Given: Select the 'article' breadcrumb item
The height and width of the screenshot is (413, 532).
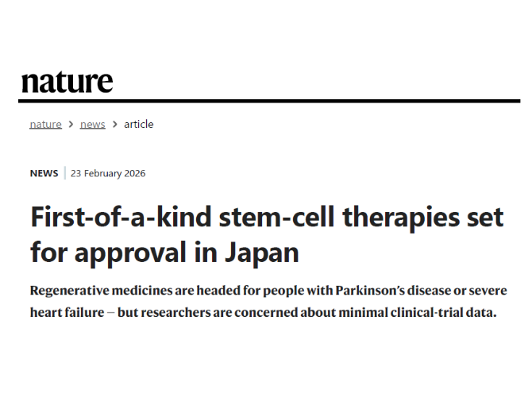Looking at the screenshot, I should coord(139,125).
